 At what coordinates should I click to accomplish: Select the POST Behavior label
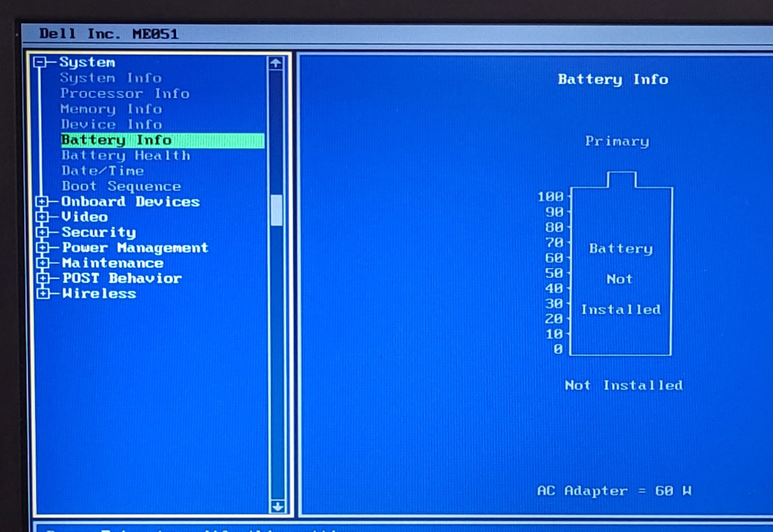pyautogui.click(x=122, y=278)
